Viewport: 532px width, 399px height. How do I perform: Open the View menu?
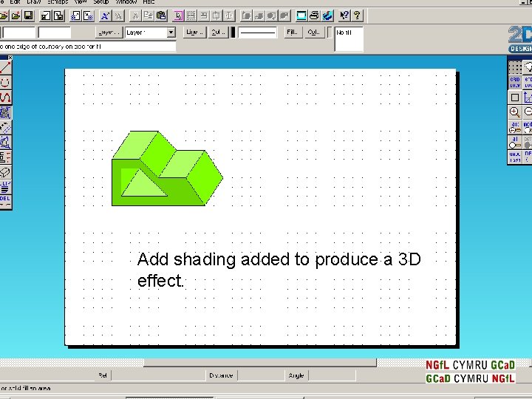(x=81, y=1)
